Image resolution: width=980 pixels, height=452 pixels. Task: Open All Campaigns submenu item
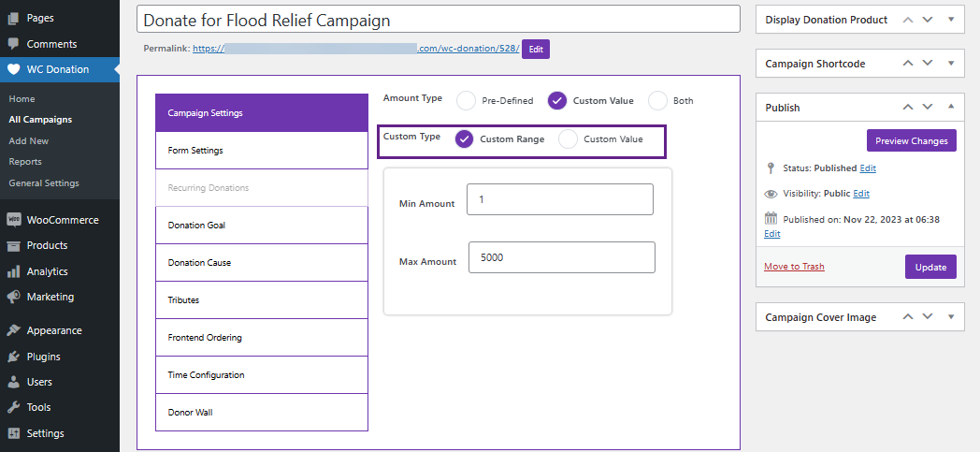[40, 120]
